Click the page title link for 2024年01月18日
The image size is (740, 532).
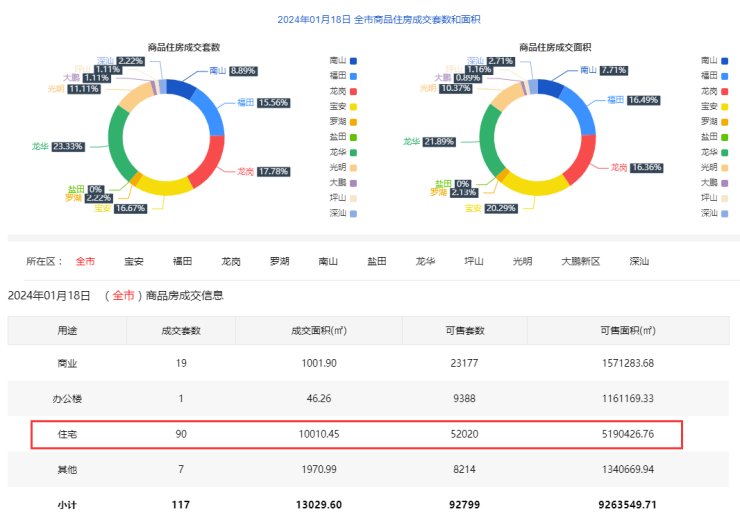tap(370, 19)
